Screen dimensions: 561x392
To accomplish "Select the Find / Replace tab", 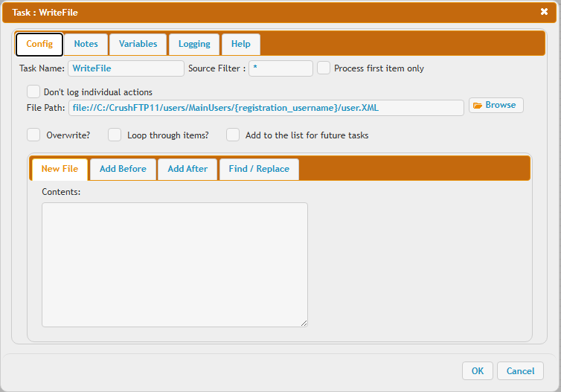I will pos(259,169).
